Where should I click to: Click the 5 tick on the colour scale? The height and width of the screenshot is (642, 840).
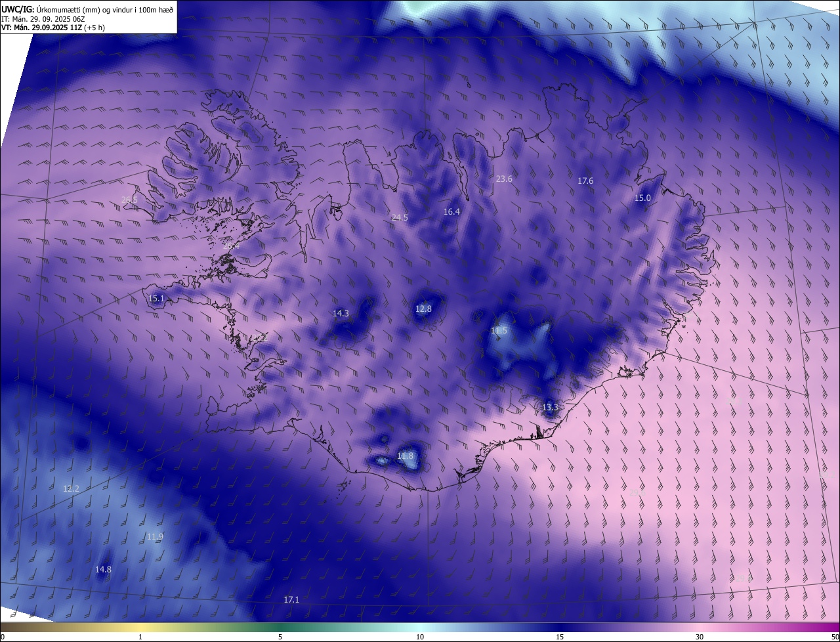coord(280,637)
